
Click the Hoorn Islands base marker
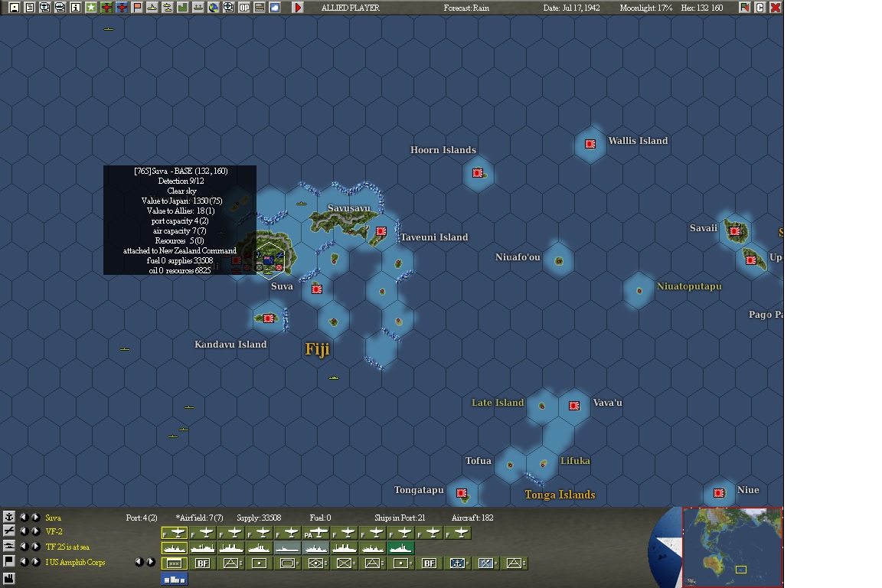click(x=478, y=173)
